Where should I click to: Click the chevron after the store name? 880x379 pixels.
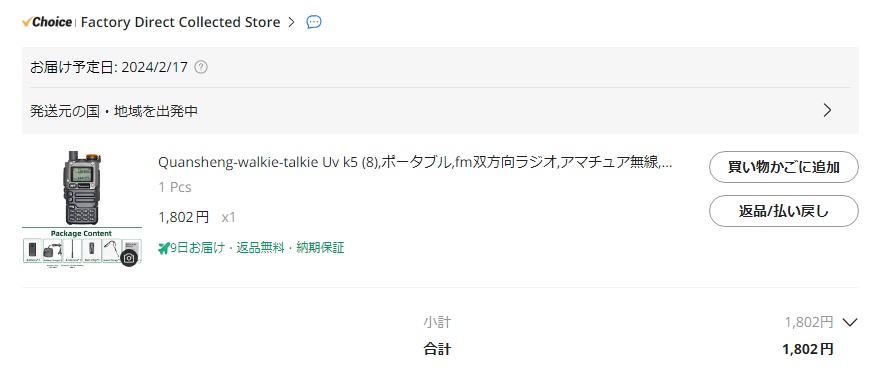point(291,22)
